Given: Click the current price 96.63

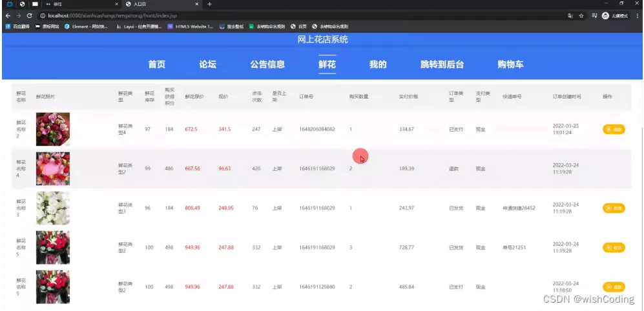Looking at the screenshot, I should click(x=225, y=168).
